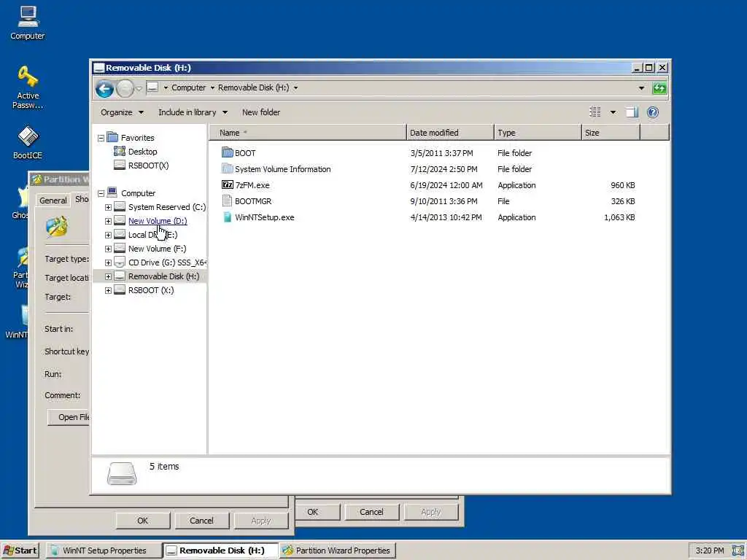Switch to WinNT Setup Properties taskbar item
The image size is (747, 560).
click(x=104, y=551)
